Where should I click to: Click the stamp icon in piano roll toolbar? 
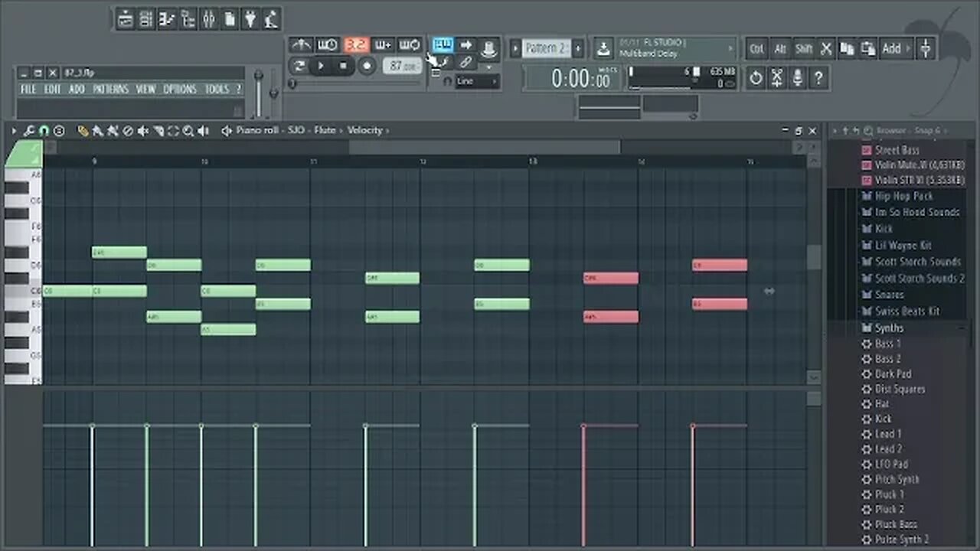59,131
